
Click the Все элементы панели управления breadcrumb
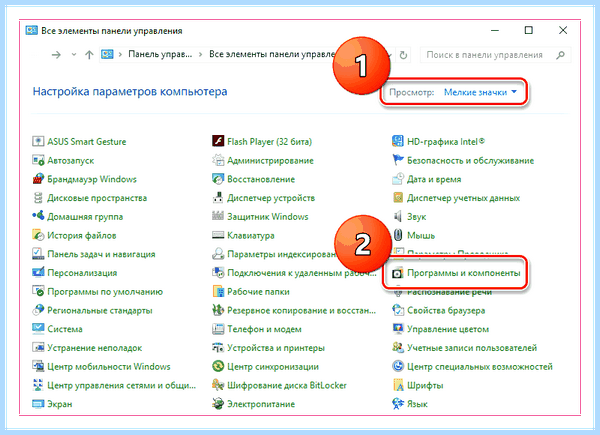coord(272,54)
